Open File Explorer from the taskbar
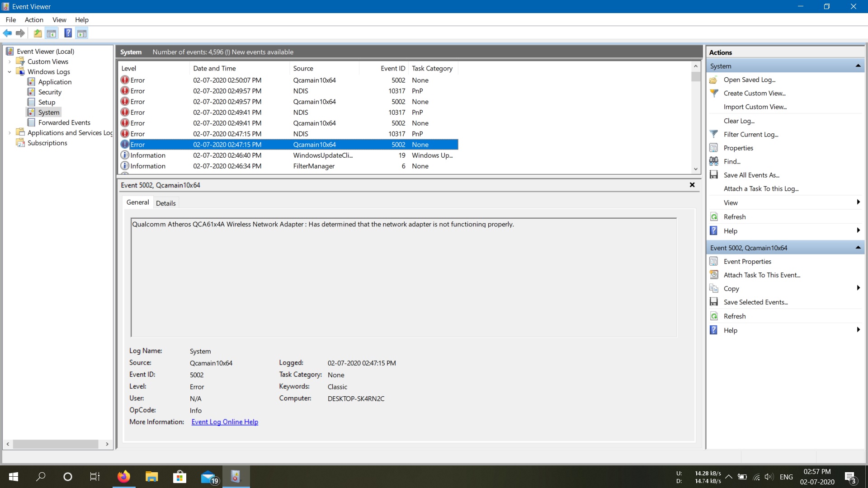Image resolution: width=868 pixels, height=488 pixels. 151,477
